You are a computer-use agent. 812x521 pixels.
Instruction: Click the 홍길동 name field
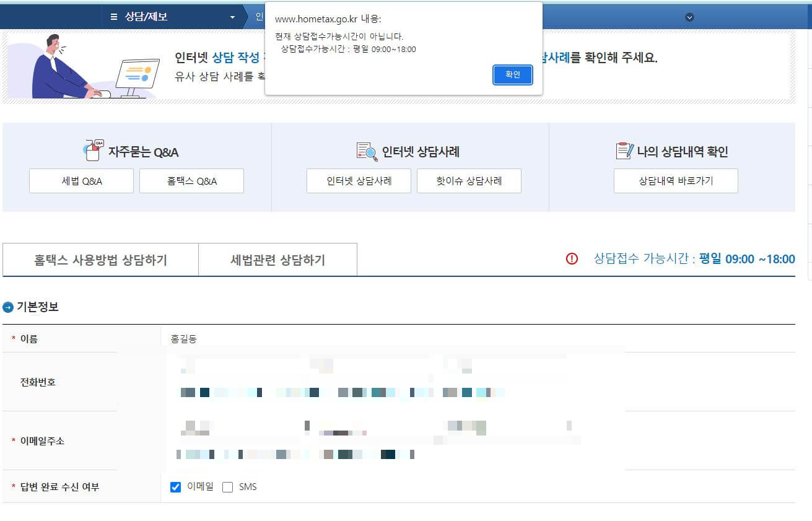pyautogui.click(x=183, y=338)
